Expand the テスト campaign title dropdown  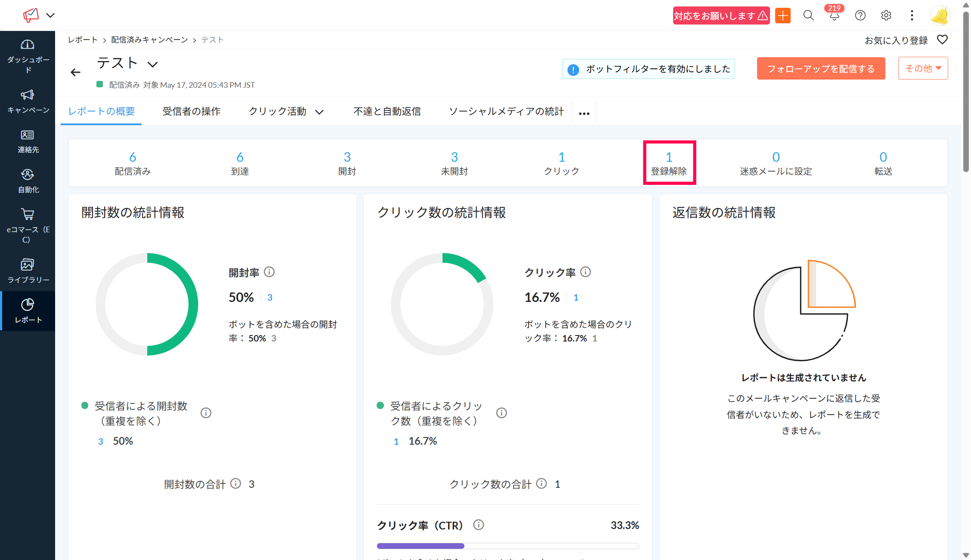(x=152, y=65)
